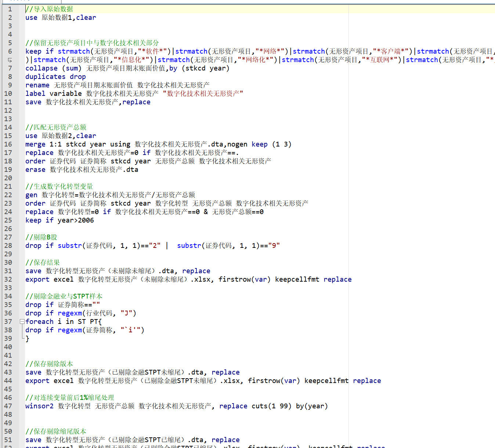This screenshot has width=495, height=448.
Task: Click the comment "//剔除B股"
Action: tap(41, 237)
